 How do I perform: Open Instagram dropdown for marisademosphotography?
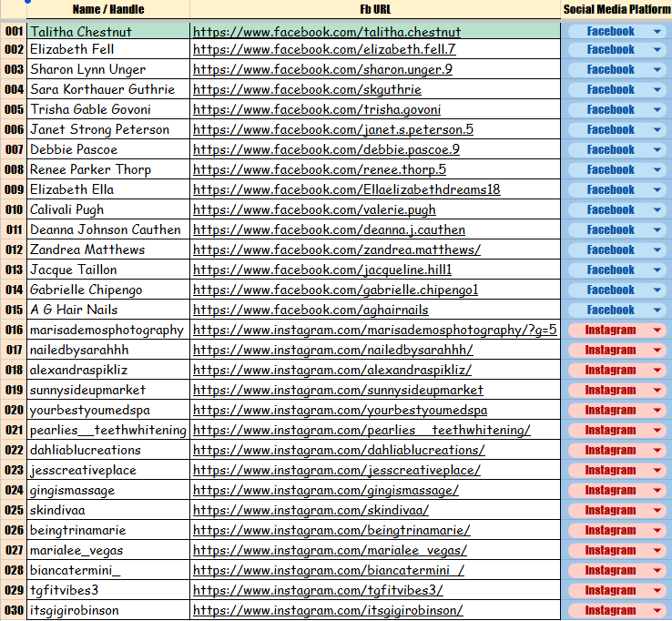pos(657,330)
